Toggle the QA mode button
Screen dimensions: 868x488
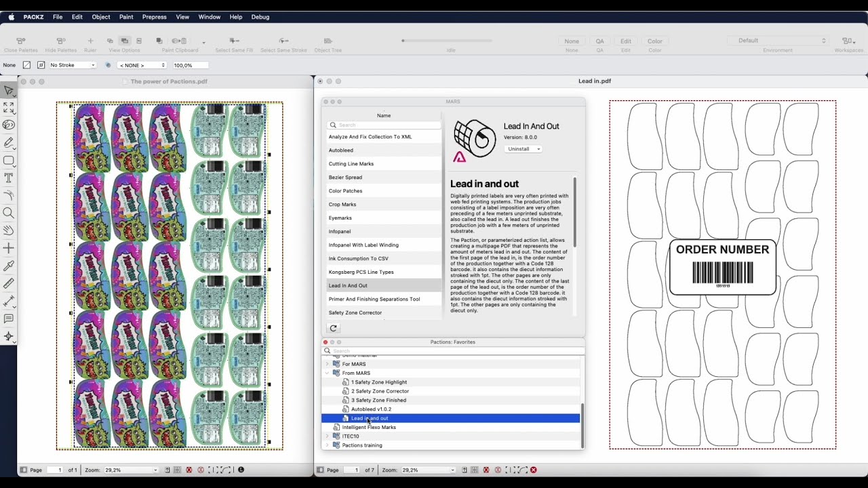coord(600,41)
